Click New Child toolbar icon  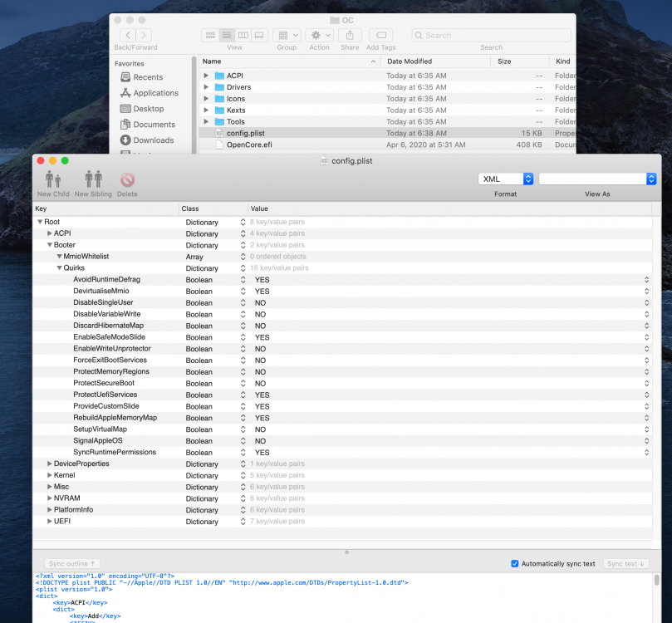53,179
